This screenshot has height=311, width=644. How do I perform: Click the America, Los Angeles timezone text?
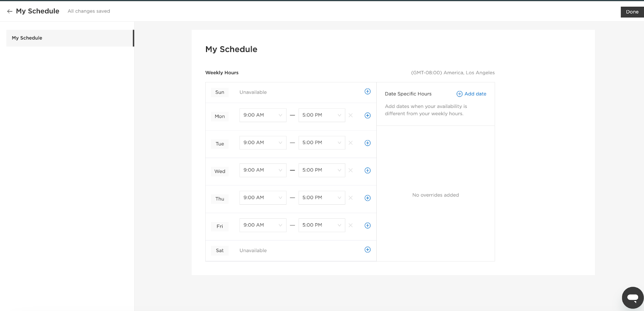453,73
